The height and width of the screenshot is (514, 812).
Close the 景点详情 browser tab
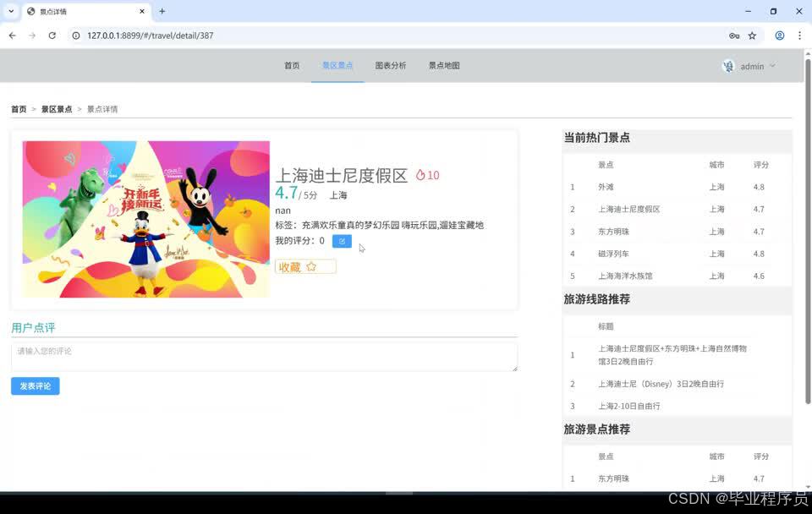pyautogui.click(x=142, y=11)
